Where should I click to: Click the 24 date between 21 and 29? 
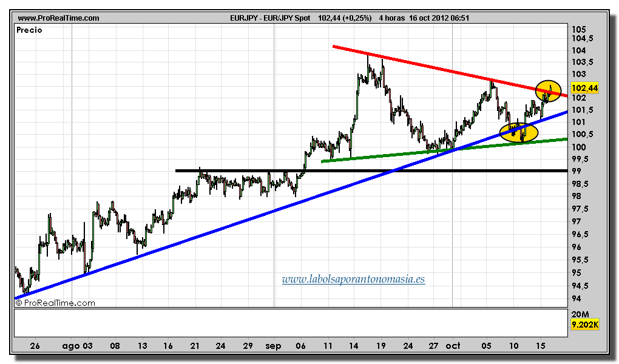point(220,346)
